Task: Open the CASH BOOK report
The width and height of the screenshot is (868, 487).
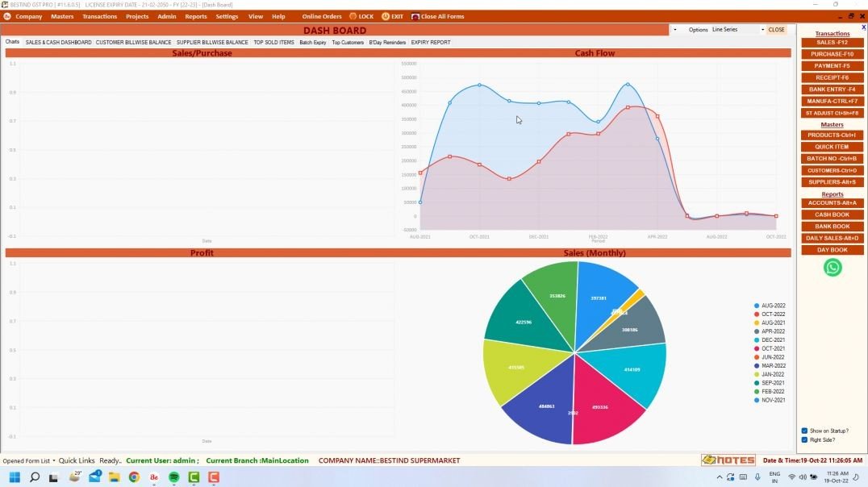Action: click(832, 214)
